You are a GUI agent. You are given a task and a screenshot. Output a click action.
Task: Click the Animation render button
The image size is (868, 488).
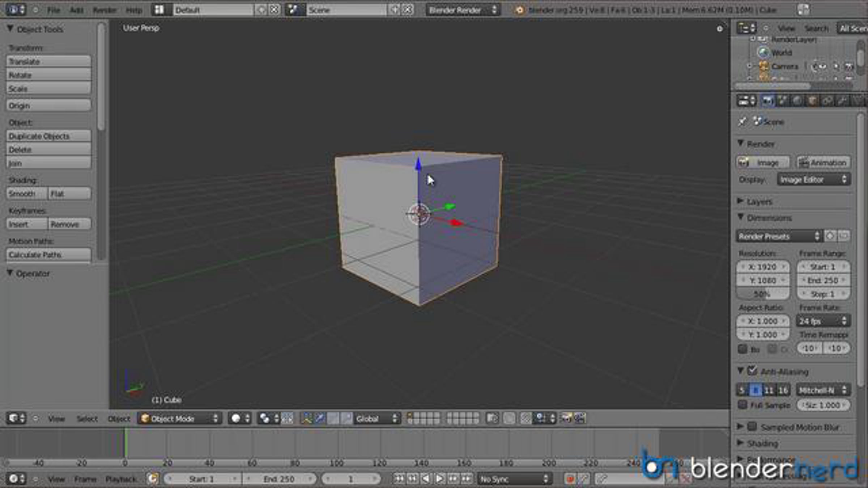tap(824, 163)
